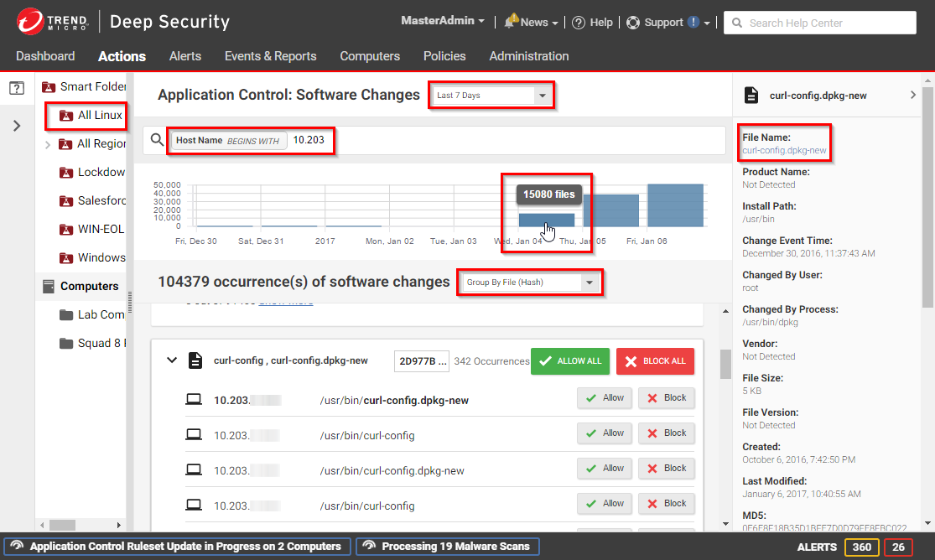Click the search magnifier beside the host filter
The width and height of the screenshot is (935, 560).
click(157, 140)
